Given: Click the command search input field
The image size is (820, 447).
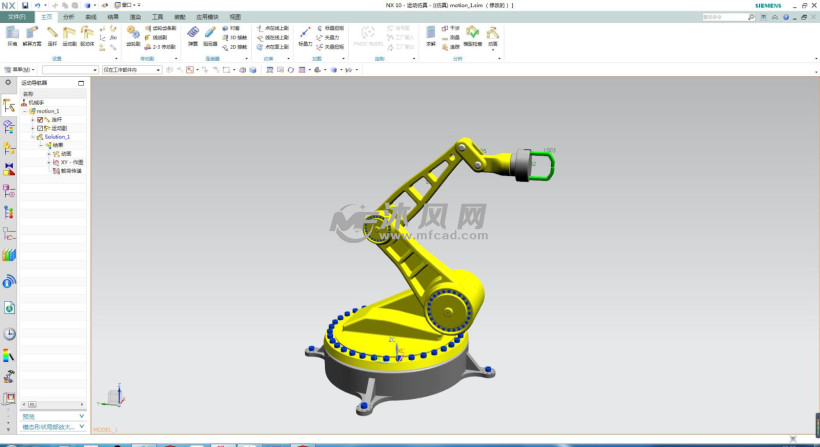Looking at the screenshot, I should pyautogui.click(x=725, y=17).
